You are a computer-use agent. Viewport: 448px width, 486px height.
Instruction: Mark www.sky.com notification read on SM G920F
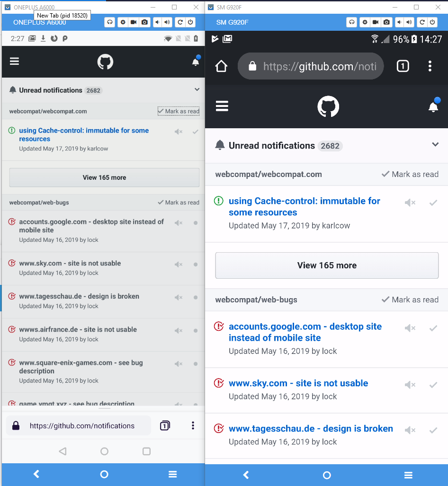433,385
